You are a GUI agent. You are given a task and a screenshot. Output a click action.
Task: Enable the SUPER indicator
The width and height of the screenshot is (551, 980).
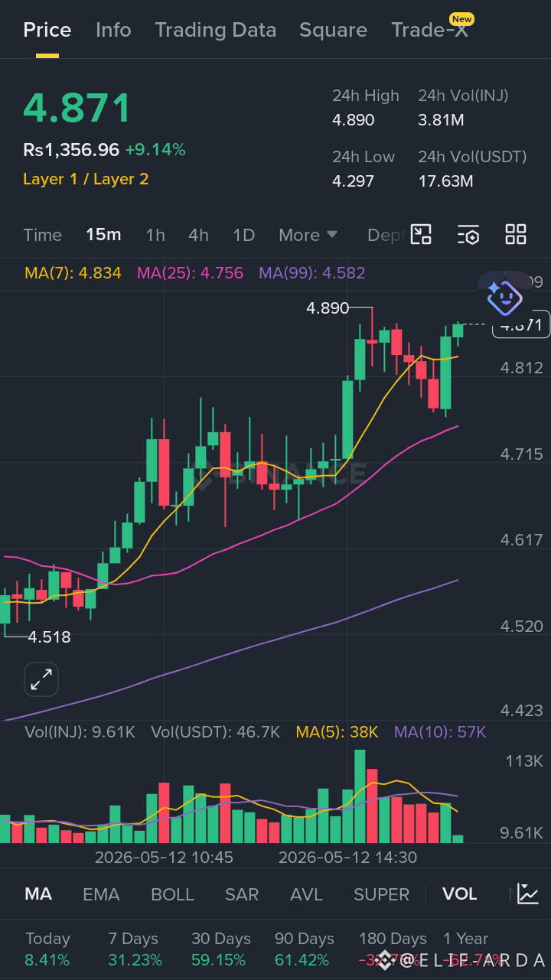381,894
